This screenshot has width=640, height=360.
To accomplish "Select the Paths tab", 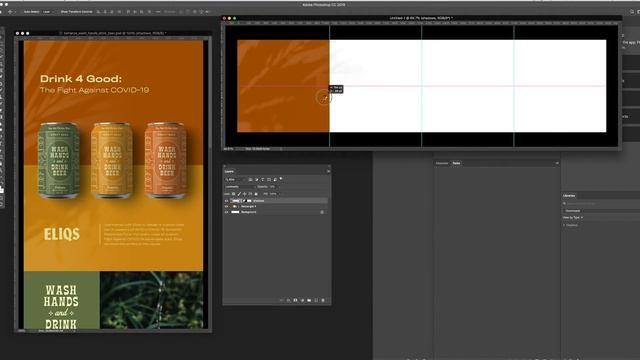I will pyautogui.click(x=456, y=163).
